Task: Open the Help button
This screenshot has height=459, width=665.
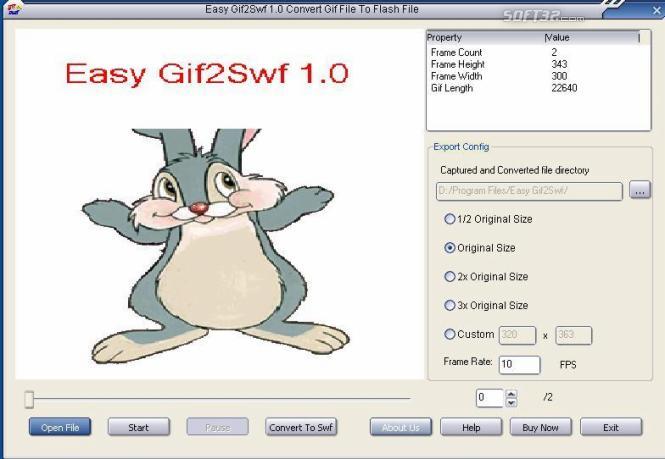Action: (x=471, y=427)
